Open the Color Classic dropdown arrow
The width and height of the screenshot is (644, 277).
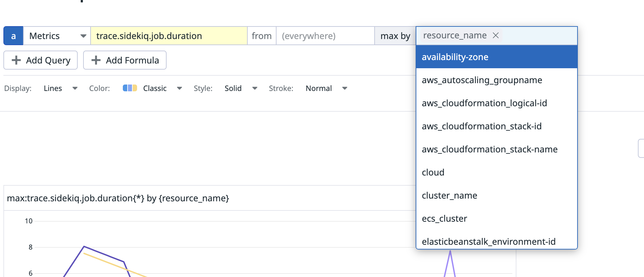179,88
